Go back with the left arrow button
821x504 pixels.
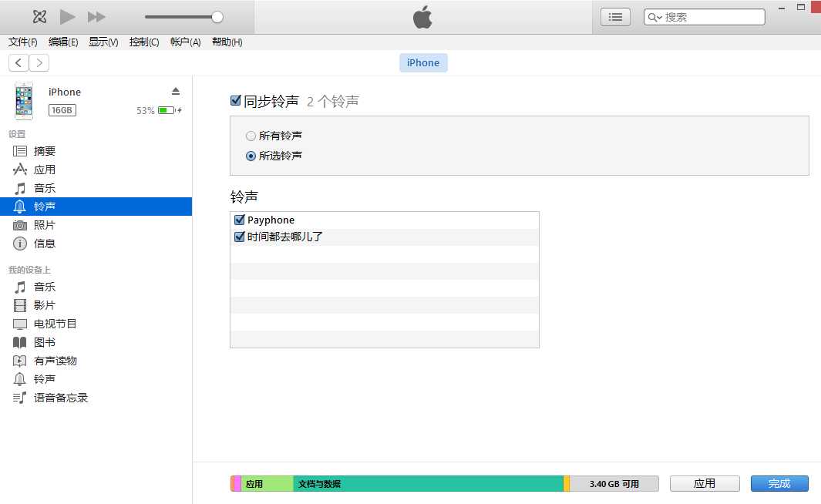pos(19,62)
